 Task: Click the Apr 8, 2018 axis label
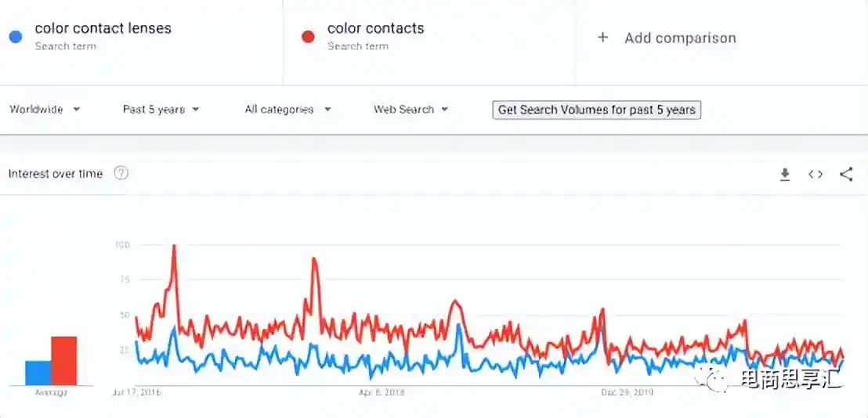coord(382,392)
